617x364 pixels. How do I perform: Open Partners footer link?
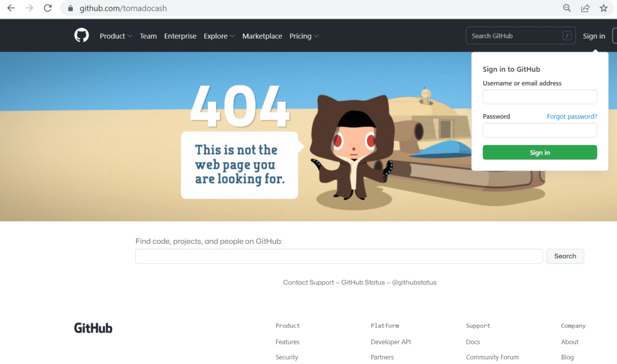click(x=382, y=357)
